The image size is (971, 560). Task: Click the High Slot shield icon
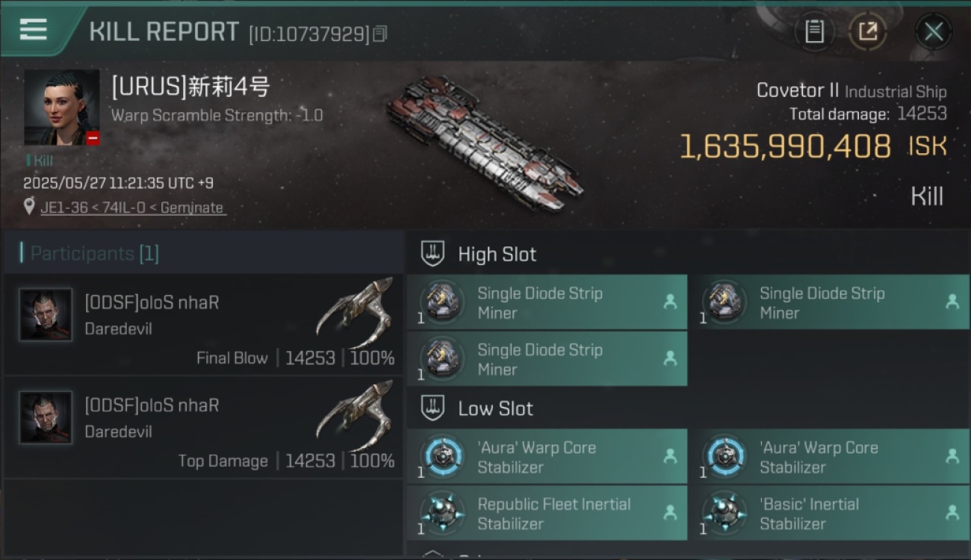pos(433,254)
